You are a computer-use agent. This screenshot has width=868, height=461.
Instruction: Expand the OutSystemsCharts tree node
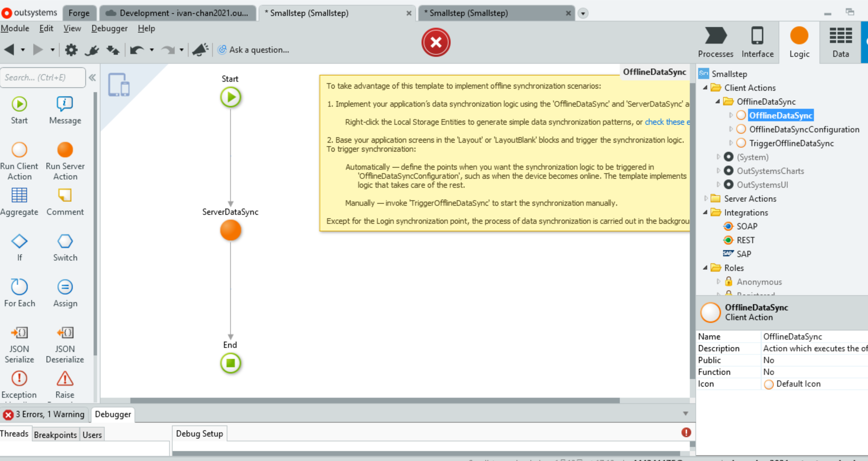[718, 171]
